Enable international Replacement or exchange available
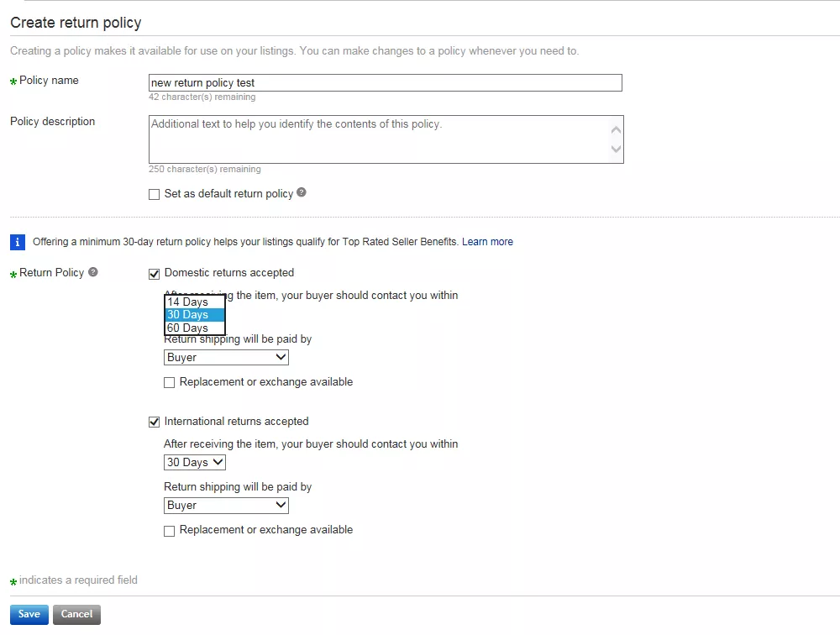Viewport: 840px width, 635px height. pyautogui.click(x=170, y=531)
